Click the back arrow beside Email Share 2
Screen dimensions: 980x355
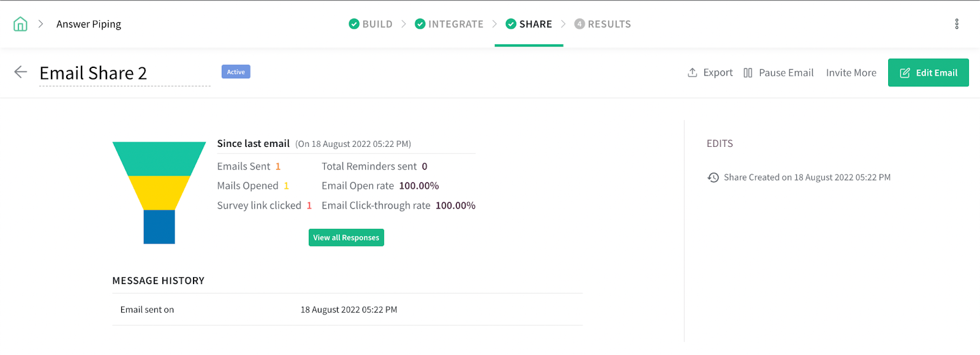20,72
